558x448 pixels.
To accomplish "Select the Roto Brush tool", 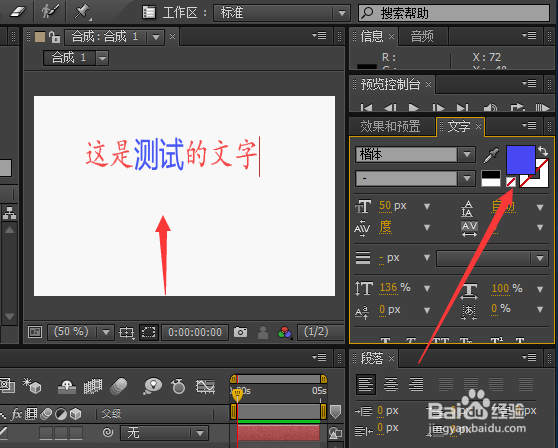I will [x=50, y=12].
